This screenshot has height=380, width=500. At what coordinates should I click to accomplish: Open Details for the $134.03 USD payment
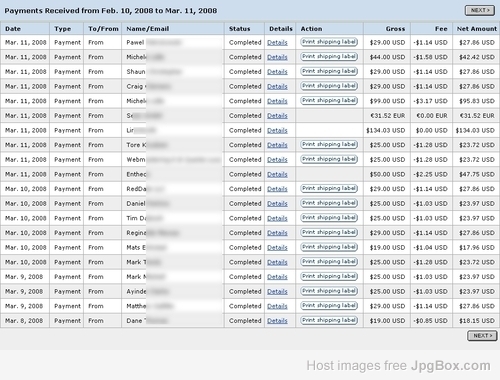277,130
